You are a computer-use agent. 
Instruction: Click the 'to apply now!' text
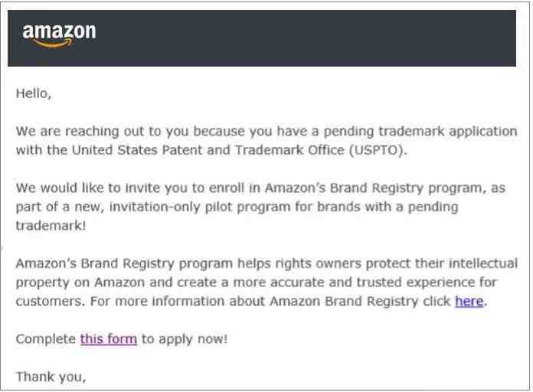point(185,339)
